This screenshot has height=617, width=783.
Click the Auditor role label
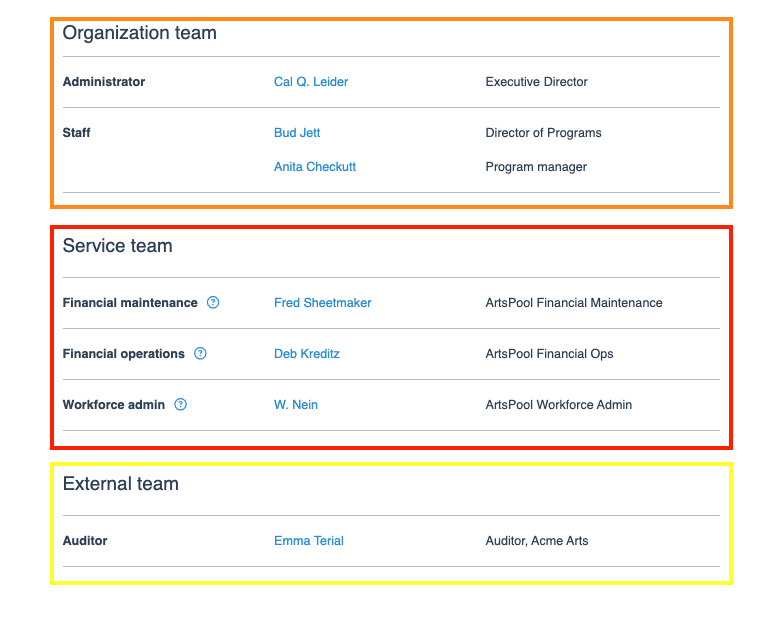pyautogui.click(x=85, y=541)
